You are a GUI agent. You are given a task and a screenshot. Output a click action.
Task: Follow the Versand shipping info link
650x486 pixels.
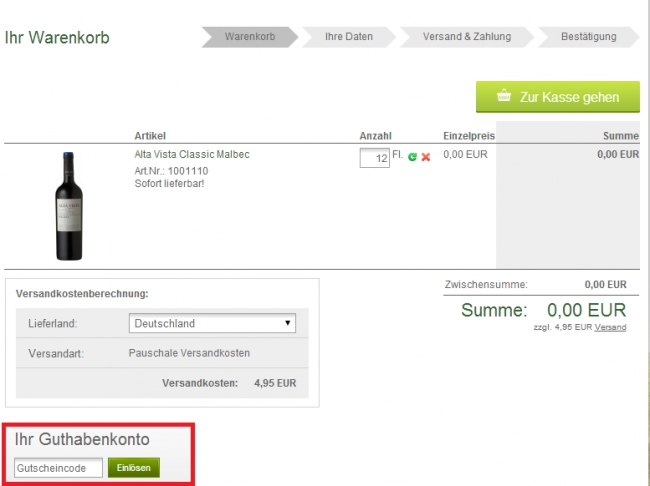(x=610, y=328)
